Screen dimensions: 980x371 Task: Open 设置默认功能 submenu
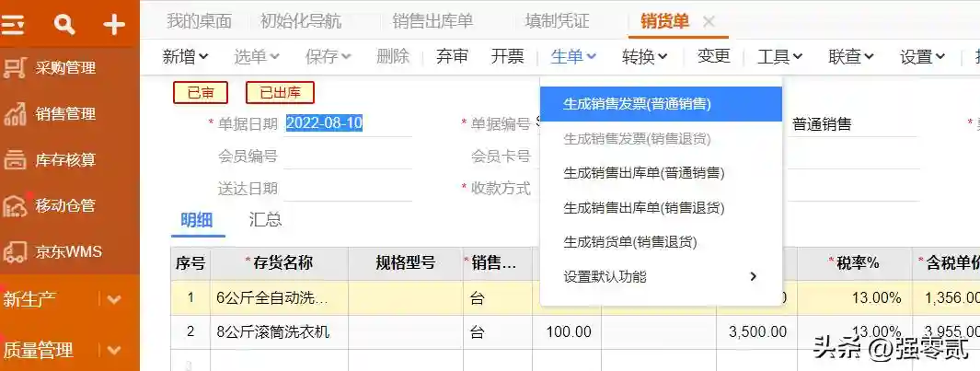coord(659,276)
